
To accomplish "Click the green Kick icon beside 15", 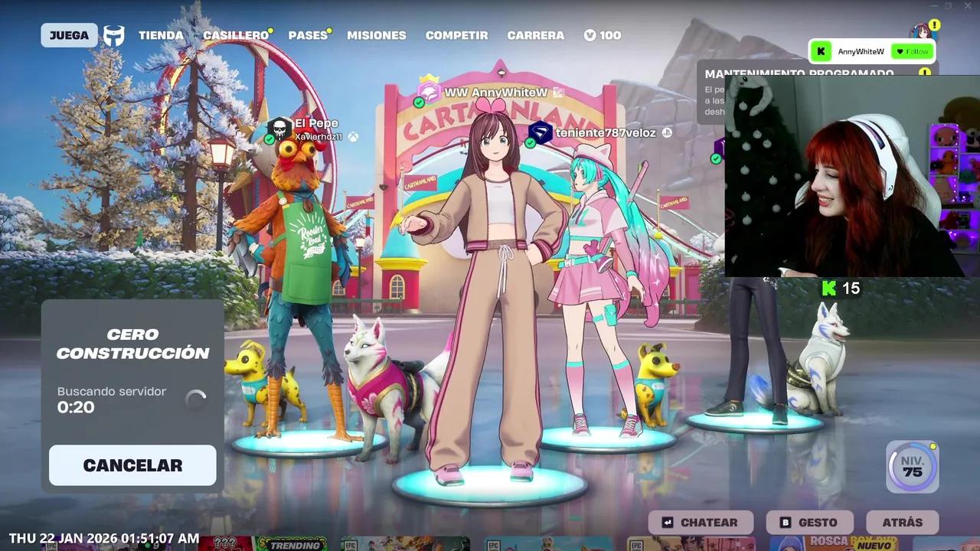I will click(x=828, y=289).
